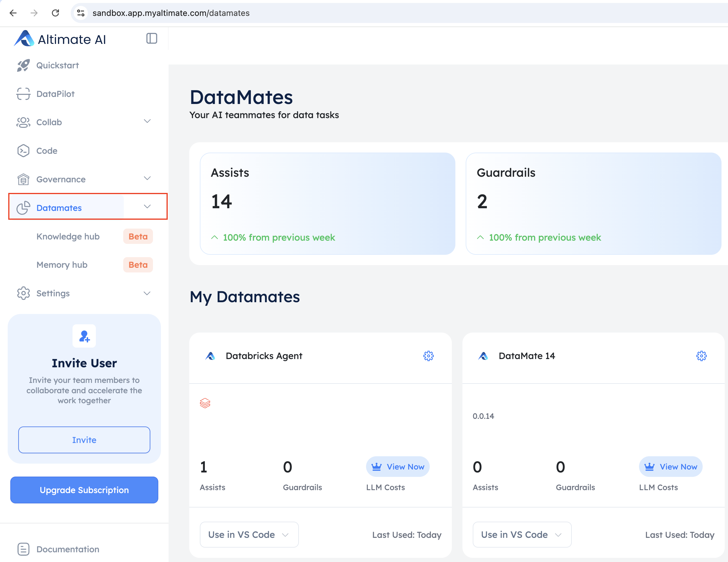
Task: Click the Documentation page icon
Action: click(x=23, y=549)
